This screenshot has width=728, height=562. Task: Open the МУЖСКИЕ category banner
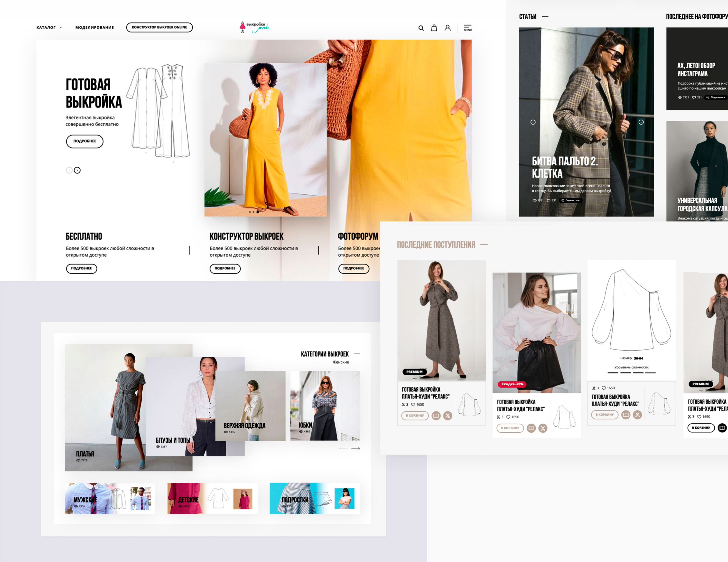point(110,498)
